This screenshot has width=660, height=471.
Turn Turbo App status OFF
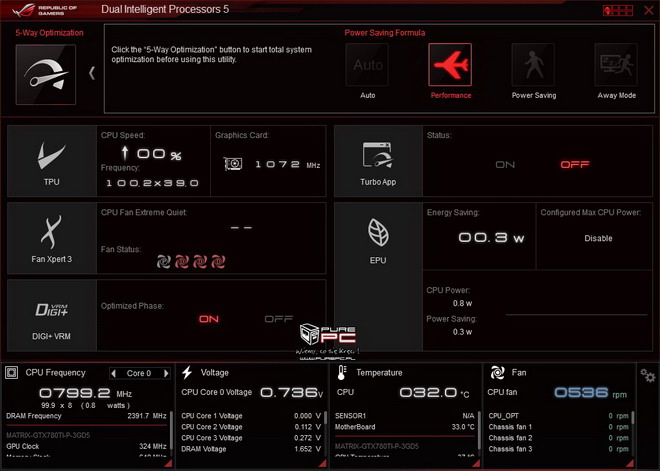[x=575, y=165]
